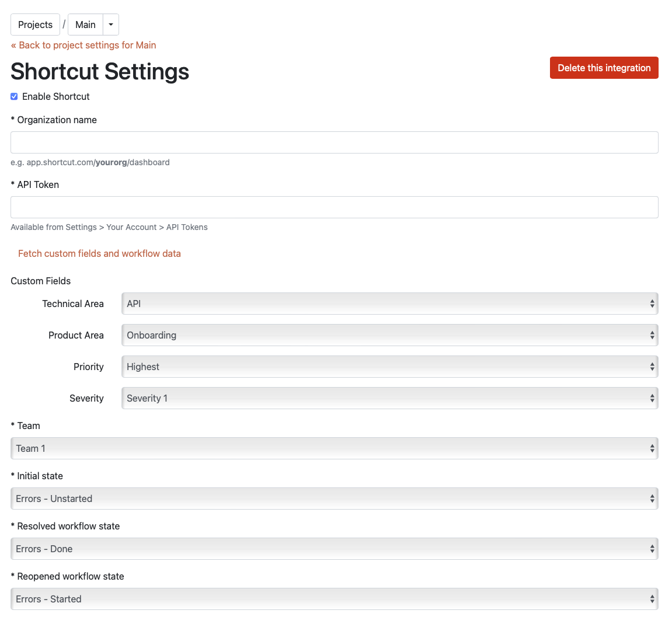Click the Projects breadcrumb button
This screenshot has height=624, width=672.
pyautogui.click(x=35, y=25)
